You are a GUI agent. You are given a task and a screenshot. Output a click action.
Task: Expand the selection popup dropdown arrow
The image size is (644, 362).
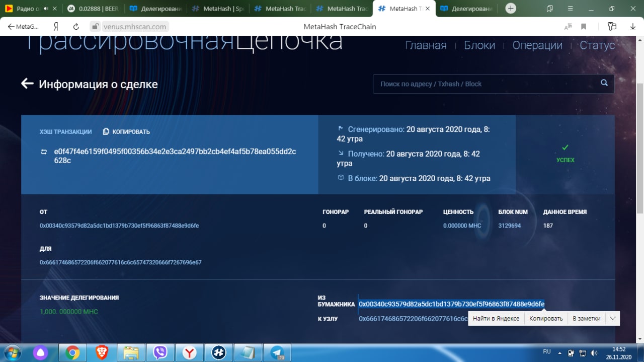tap(612, 318)
